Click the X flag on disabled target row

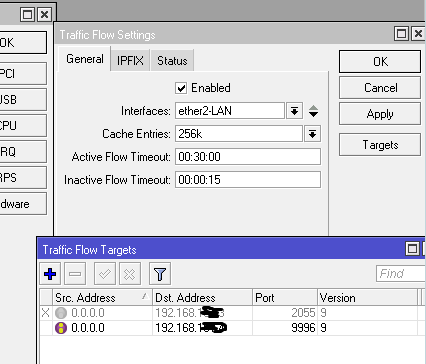click(x=45, y=313)
